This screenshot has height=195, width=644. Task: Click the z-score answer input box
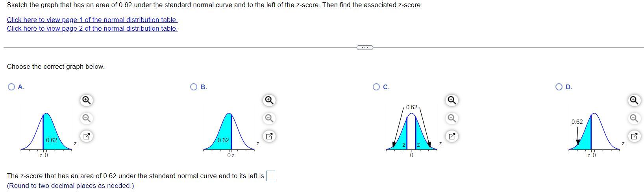click(x=270, y=176)
